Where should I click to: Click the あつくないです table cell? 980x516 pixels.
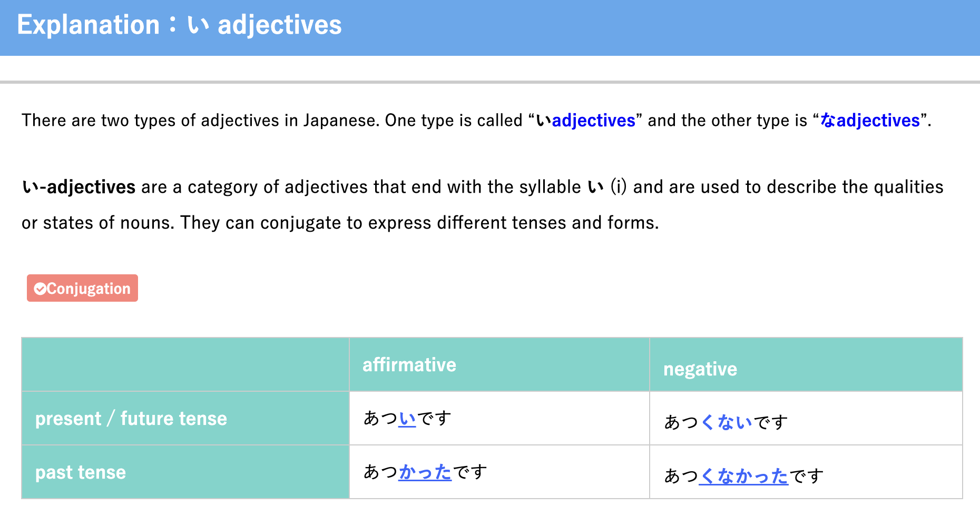click(x=806, y=418)
